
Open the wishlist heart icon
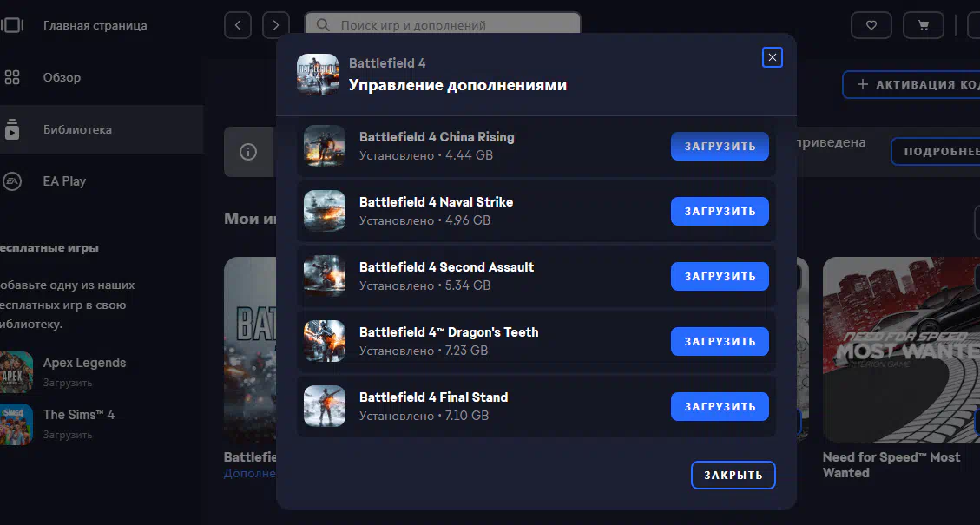(x=871, y=25)
